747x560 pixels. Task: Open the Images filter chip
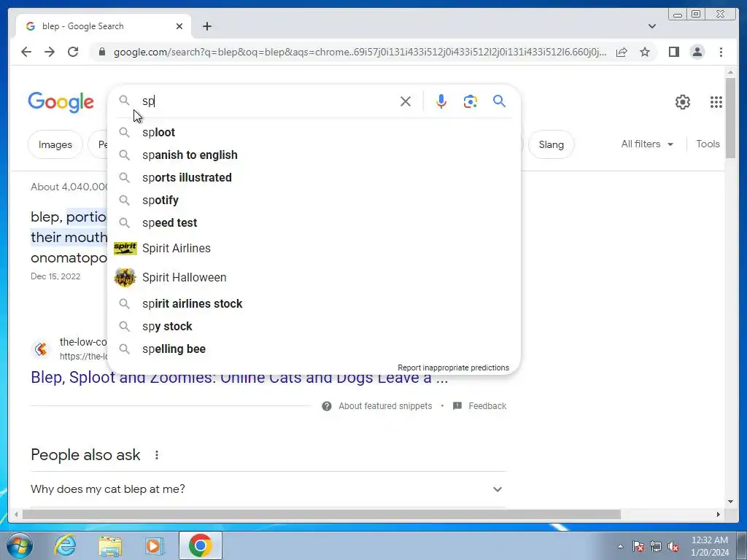pos(55,144)
